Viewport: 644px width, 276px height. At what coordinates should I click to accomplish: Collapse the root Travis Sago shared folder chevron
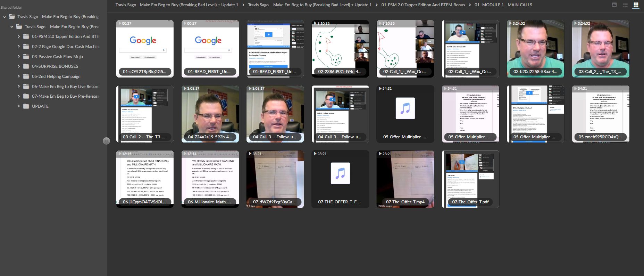5,17
